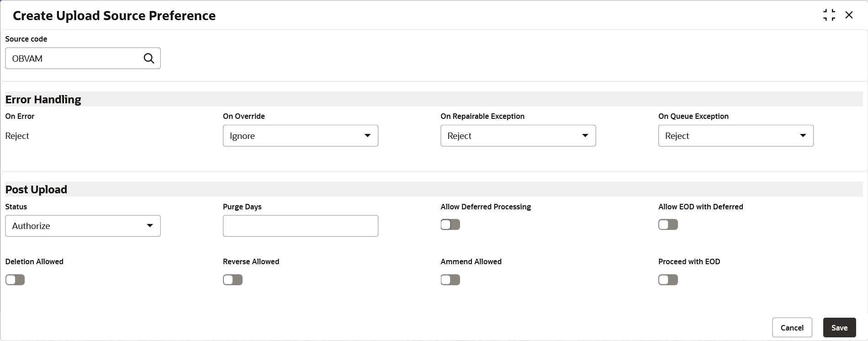Expand the On Repairable Exception dropdown
The width and height of the screenshot is (868, 341).
(518, 136)
